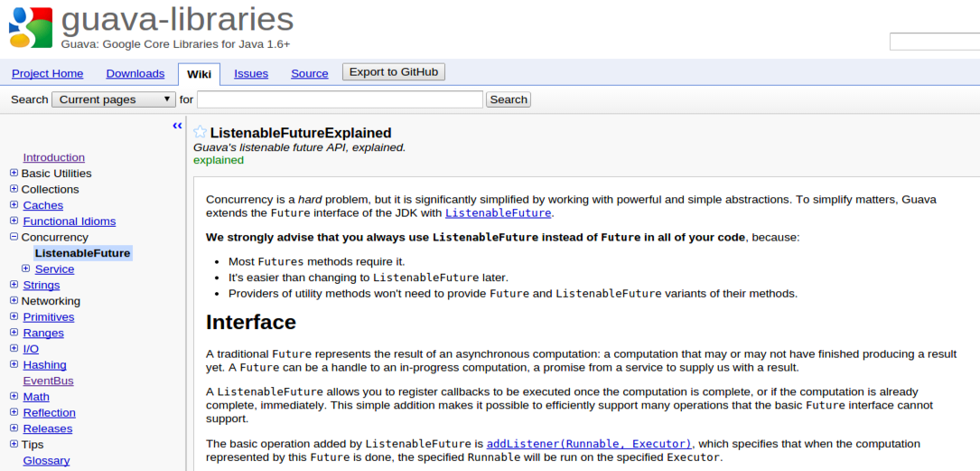Open the Primitives sidebar link

click(49, 317)
